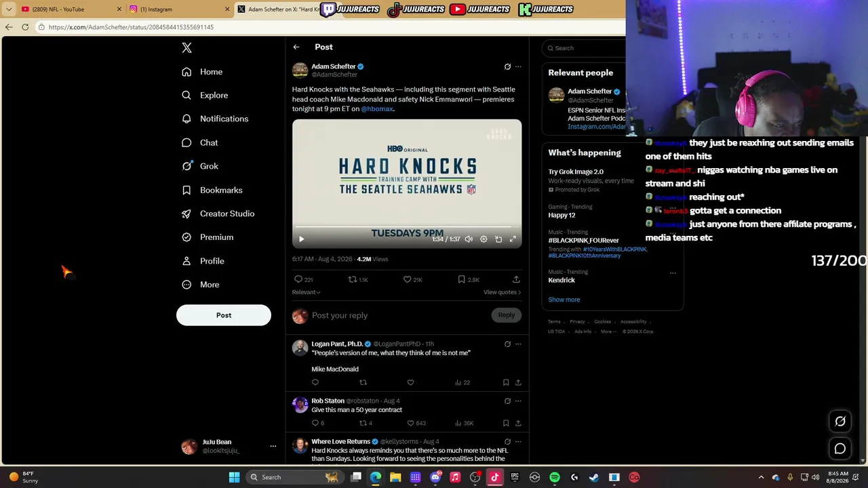Open the X logo home icon
This screenshot has height=488, width=868.
[x=187, y=47]
